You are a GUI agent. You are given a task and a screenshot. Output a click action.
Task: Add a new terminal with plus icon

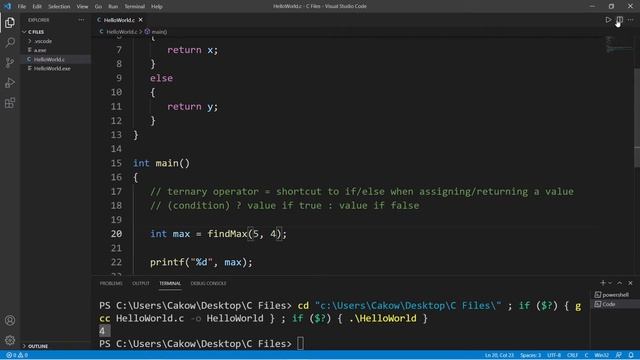pyautogui.click(x=602, y=283)
